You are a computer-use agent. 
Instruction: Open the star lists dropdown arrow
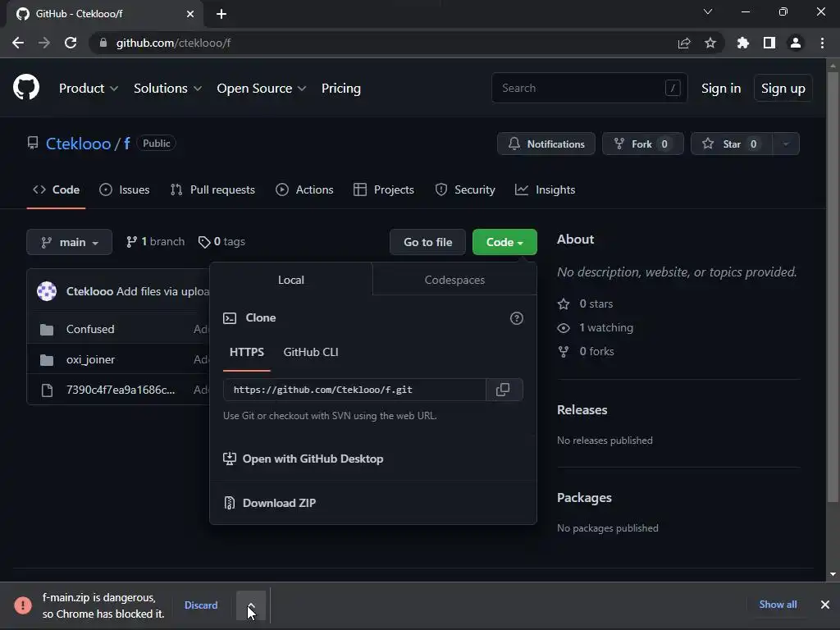pos(786,144)
